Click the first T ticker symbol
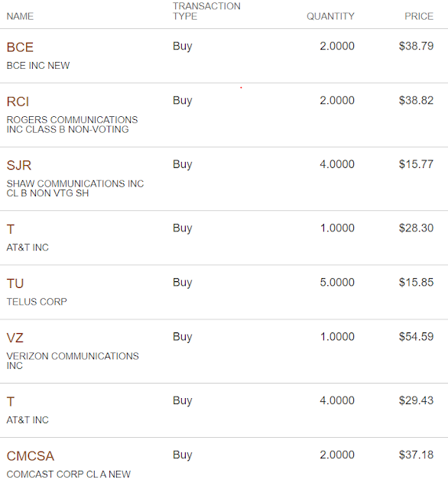 (11, 229)
